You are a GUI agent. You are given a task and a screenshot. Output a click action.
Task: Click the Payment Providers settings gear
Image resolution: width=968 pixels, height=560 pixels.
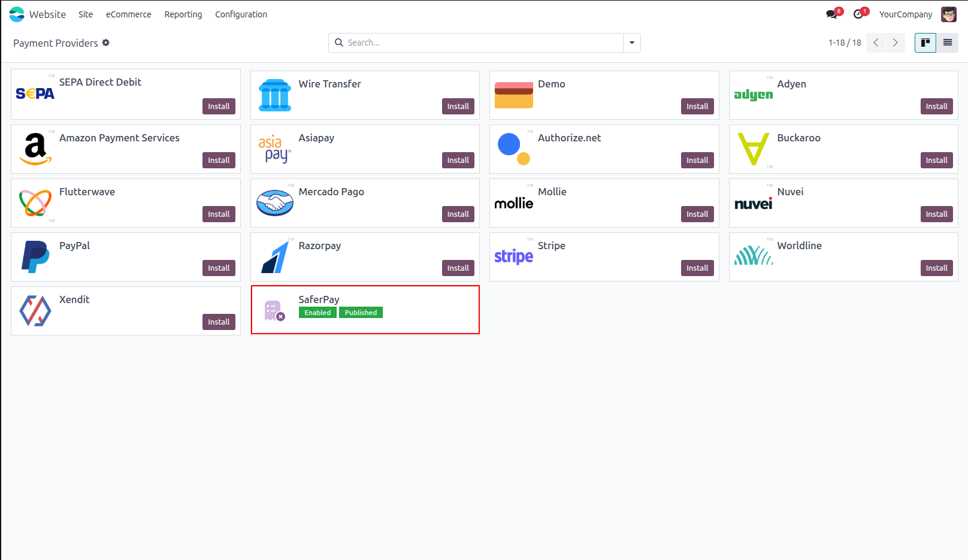(106, 43)
